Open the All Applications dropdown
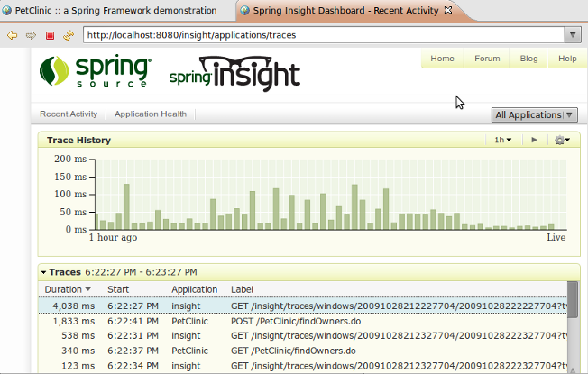 click(535, 114)
